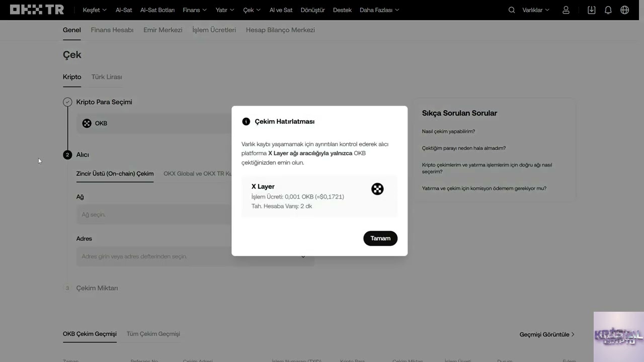
Task: Expand the Keşfet menu
Action: 95,10
